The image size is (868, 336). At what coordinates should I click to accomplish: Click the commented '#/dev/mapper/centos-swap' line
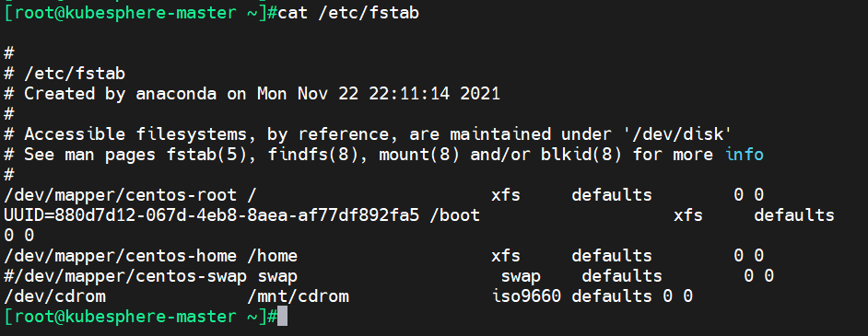point(389,276)
